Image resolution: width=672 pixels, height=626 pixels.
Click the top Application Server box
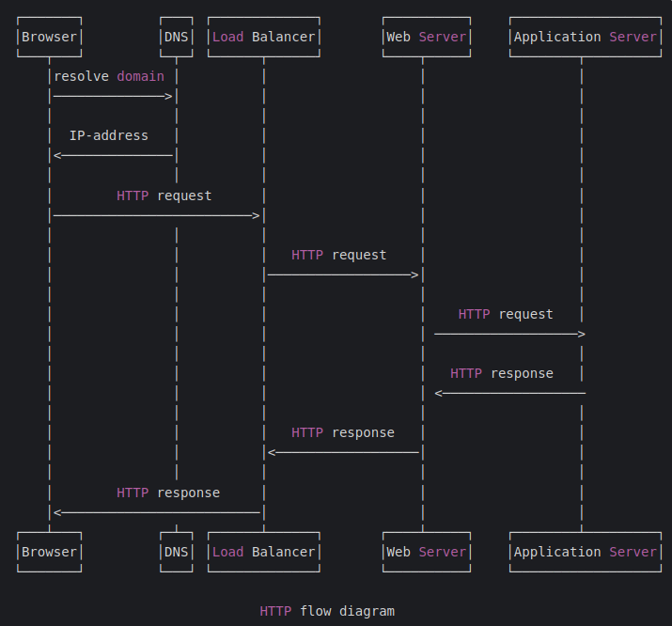tap(586, 37)
